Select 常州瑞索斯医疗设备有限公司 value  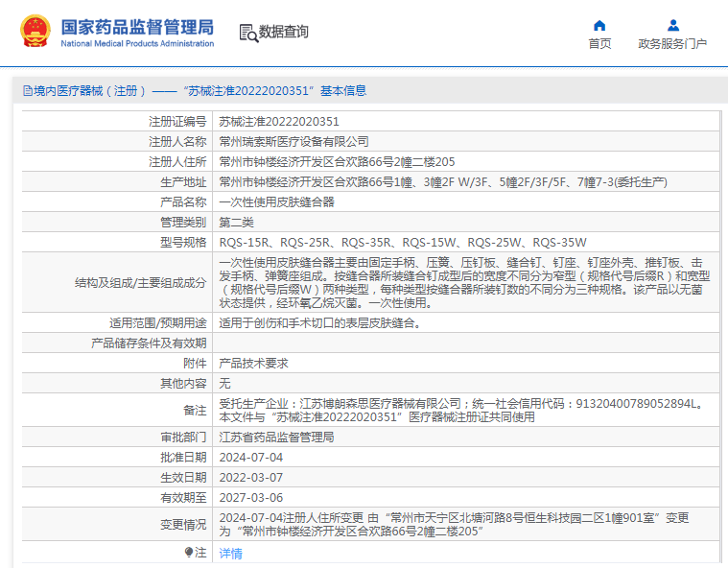(x=294, y=142)
